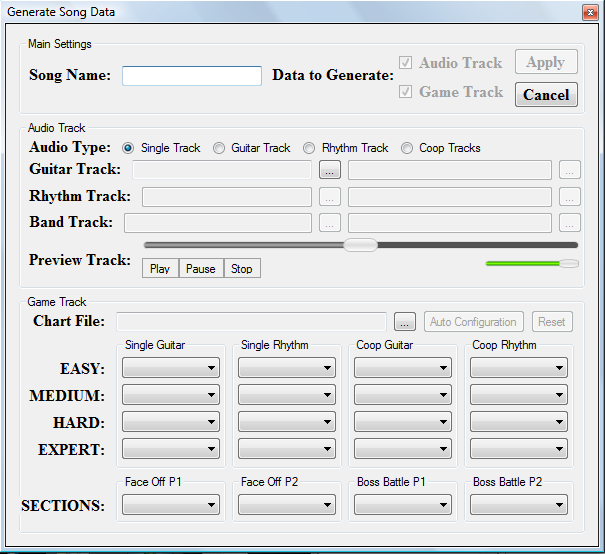Viewport: 605px width, 554px height.
Task: Open the Face Off P1 sections dropdown
Action: (x=171, y=505)
